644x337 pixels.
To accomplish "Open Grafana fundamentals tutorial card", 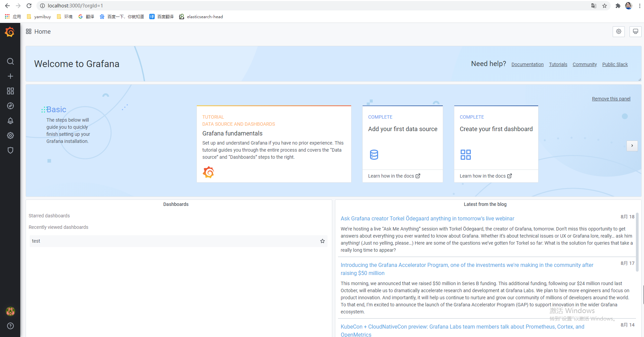I will tap(274, 144).
